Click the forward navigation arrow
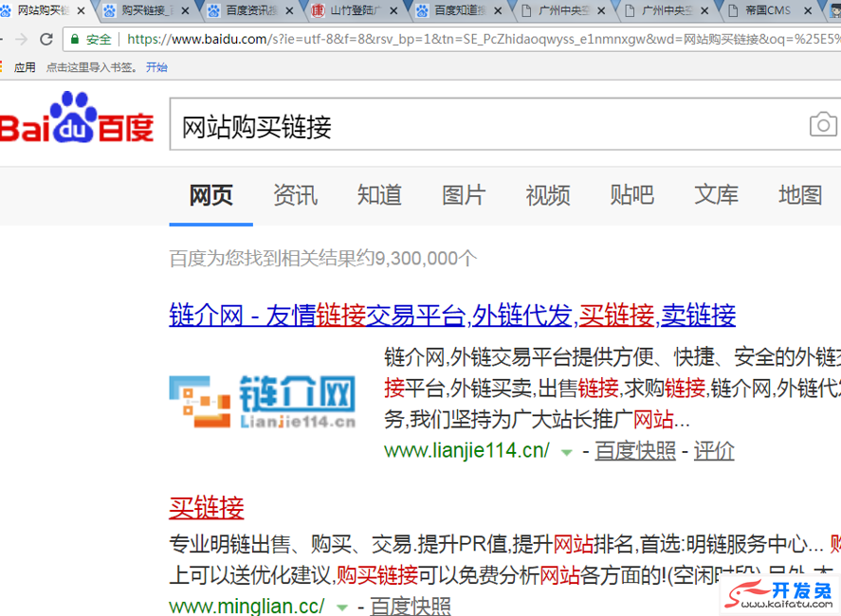841x616 pixels. pyautogui.click(x=22, y=39)
